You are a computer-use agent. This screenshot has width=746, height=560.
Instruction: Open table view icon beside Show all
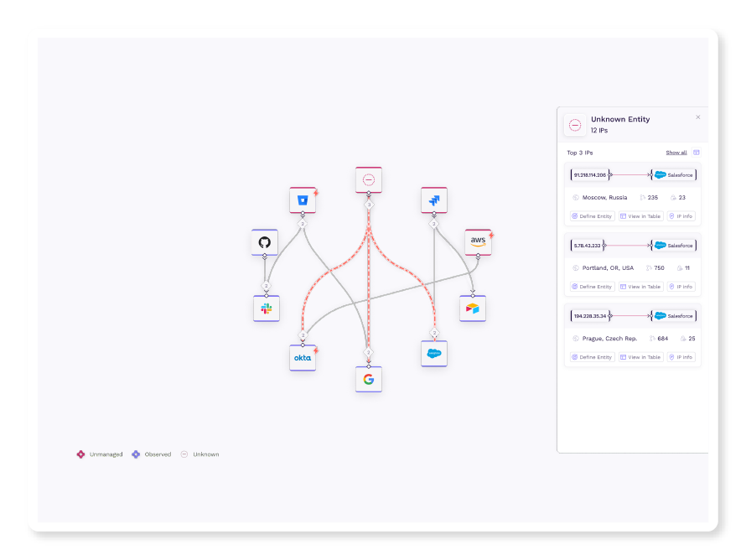coord(697,153)
